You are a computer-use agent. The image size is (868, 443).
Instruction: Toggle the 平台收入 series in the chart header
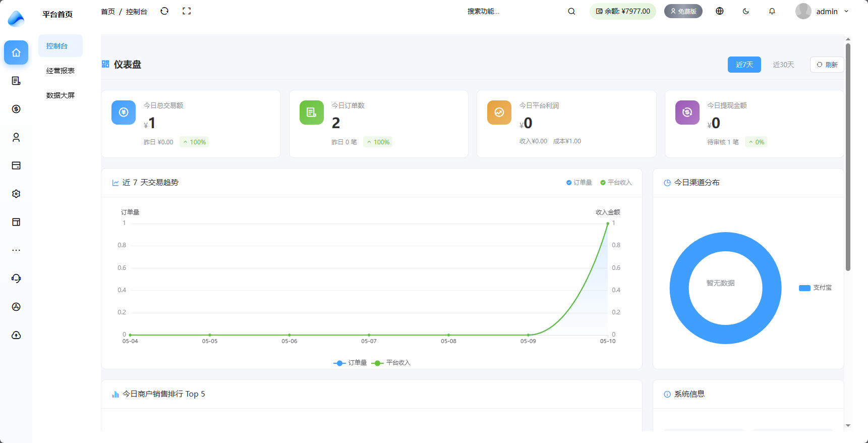click(x=616, y=183)
